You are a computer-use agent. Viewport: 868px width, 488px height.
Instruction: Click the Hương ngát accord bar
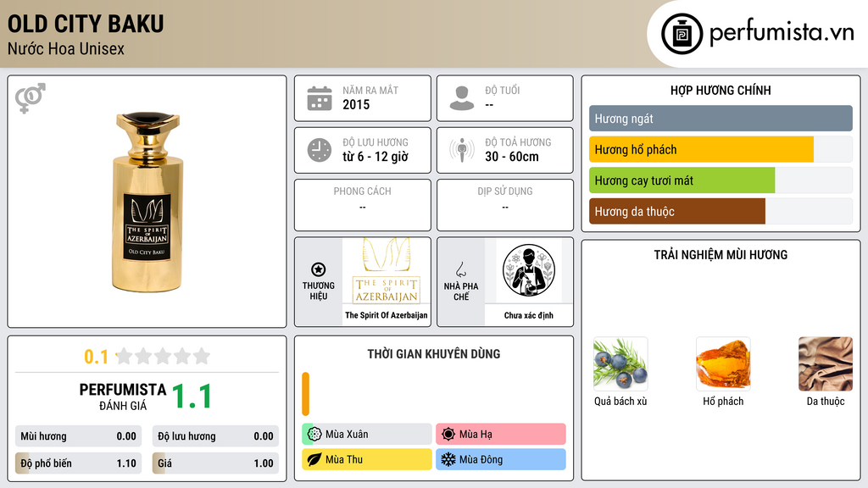(721, 119)
